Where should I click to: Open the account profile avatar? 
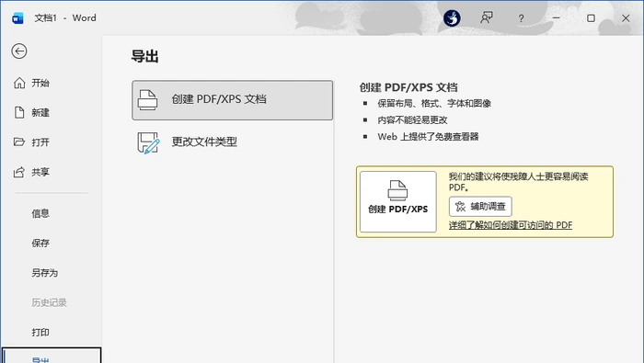pos(452,18)
